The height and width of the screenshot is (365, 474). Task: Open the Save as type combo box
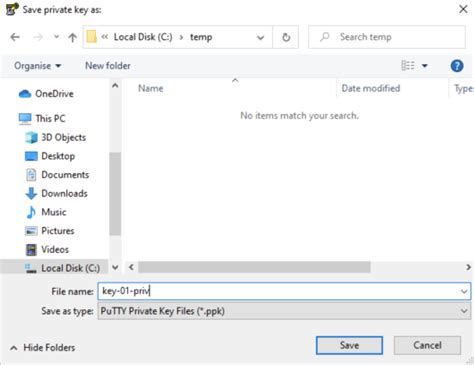284,311
